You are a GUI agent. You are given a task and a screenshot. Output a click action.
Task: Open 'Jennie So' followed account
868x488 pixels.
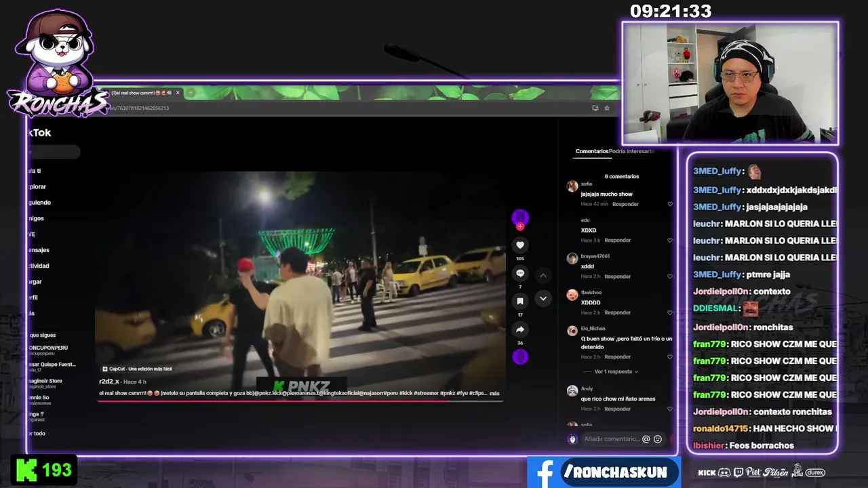(x=40, y=399)
